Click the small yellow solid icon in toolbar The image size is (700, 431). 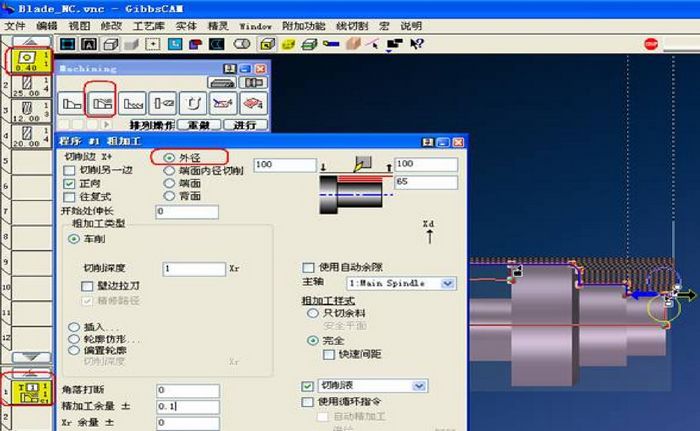point(288,44)
